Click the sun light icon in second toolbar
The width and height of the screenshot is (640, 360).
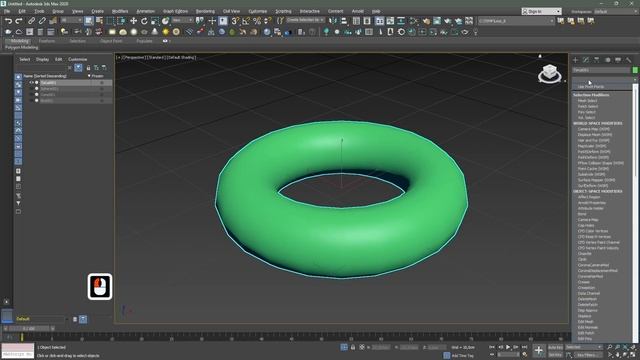pyautogui.click(x=165, y=31)
